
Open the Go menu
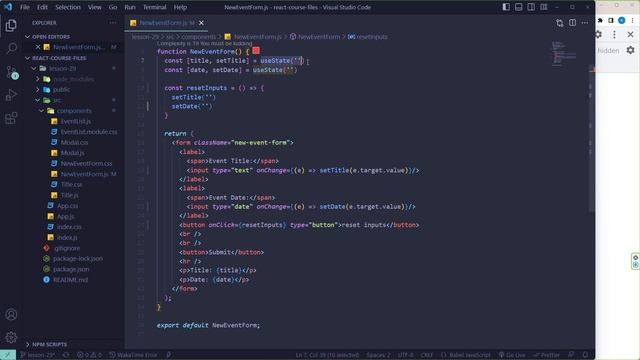(x=113, y=7)
